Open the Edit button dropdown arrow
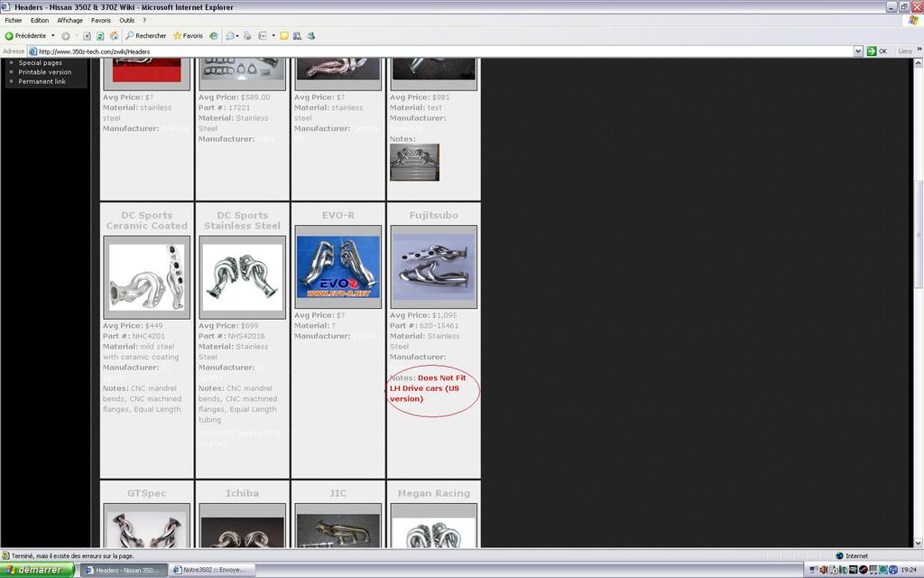Screen dimensions: 924x578 (x=272, y=36)
